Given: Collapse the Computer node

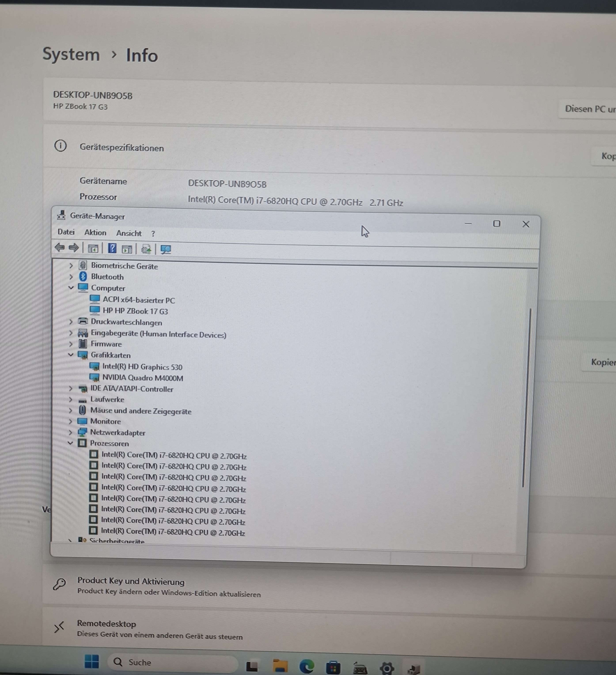Looking at the screenshot, I should point(71,288).
